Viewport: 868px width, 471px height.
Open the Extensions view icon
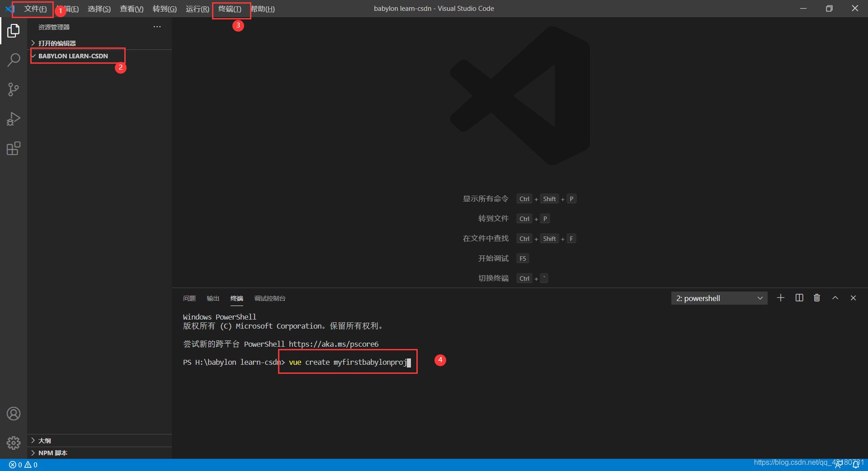tap(14, 148)
